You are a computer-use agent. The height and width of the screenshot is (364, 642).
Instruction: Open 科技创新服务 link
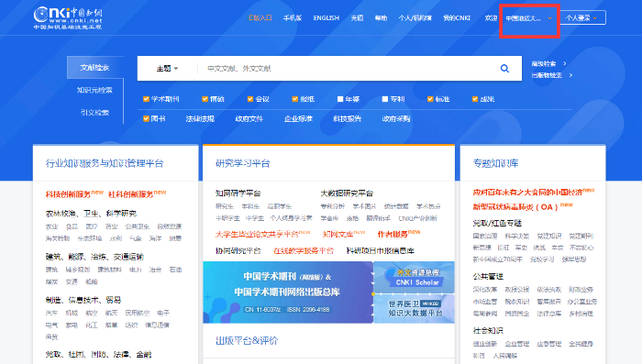[68, 194]
